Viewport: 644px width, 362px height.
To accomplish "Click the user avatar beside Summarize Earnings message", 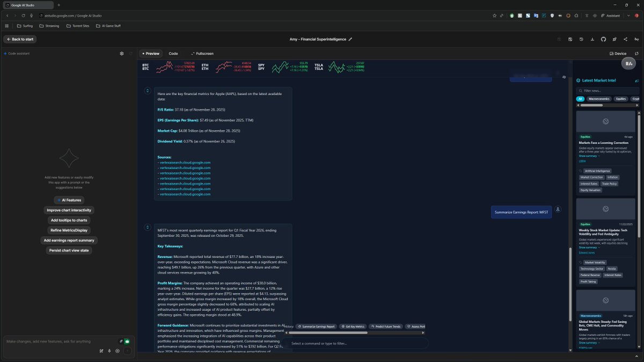I will [x=558, y=209].
